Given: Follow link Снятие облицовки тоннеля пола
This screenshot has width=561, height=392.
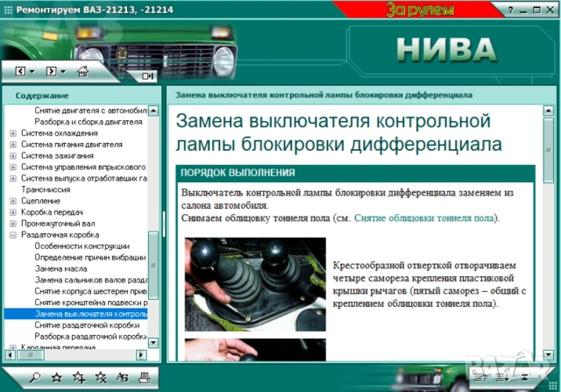Looking at the screenshot, I should (424, 218).
